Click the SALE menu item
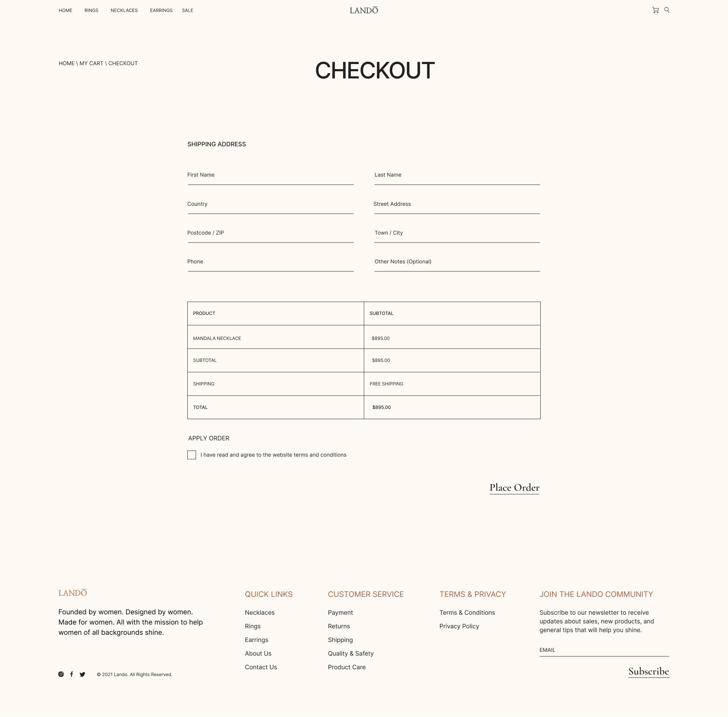This screenshot has width=728, height=717. pos(187,10)
